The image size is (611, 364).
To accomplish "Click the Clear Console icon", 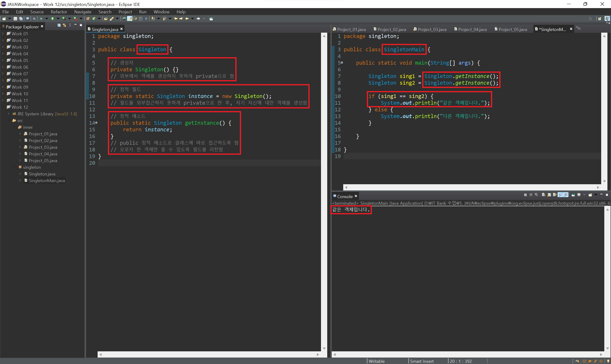I will pos(543,195).
